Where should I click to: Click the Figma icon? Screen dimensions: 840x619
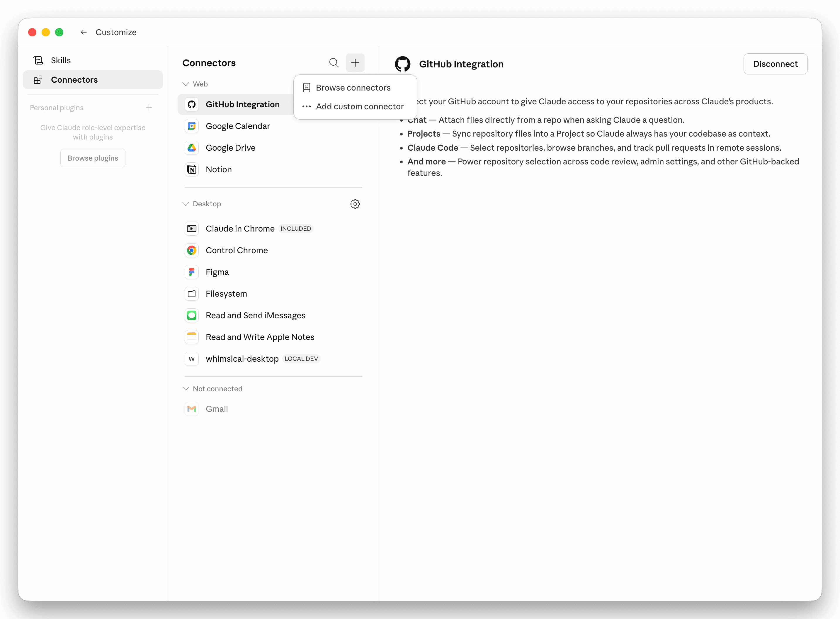tap(192, 272)
